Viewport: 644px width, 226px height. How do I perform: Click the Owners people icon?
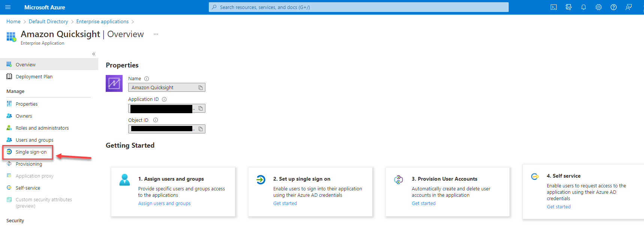(x=9, y=116)
